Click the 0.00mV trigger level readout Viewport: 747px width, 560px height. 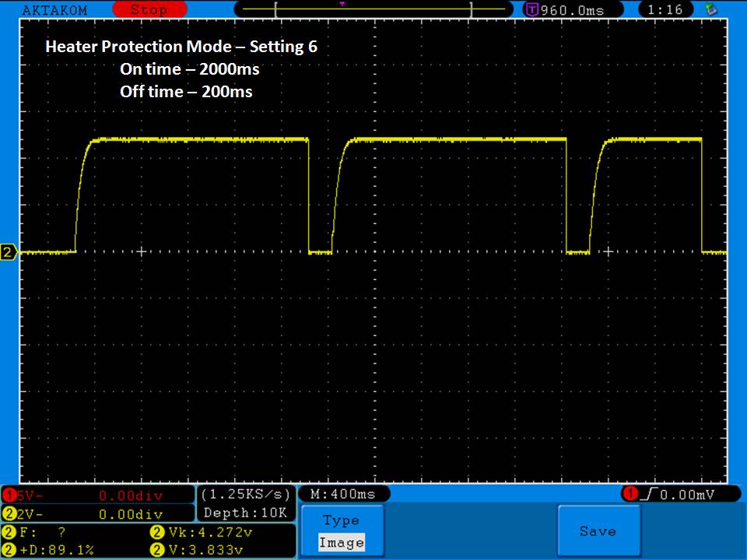pos(683,494)
